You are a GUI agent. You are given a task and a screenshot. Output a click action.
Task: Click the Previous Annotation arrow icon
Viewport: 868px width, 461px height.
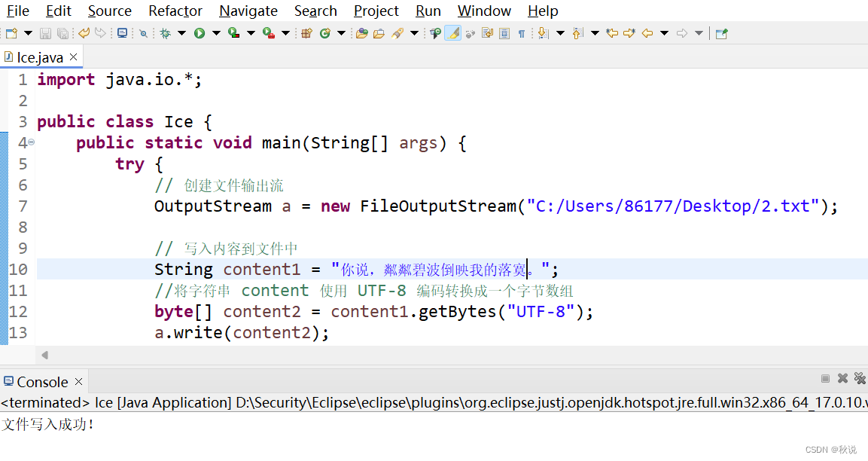(578, 34)
